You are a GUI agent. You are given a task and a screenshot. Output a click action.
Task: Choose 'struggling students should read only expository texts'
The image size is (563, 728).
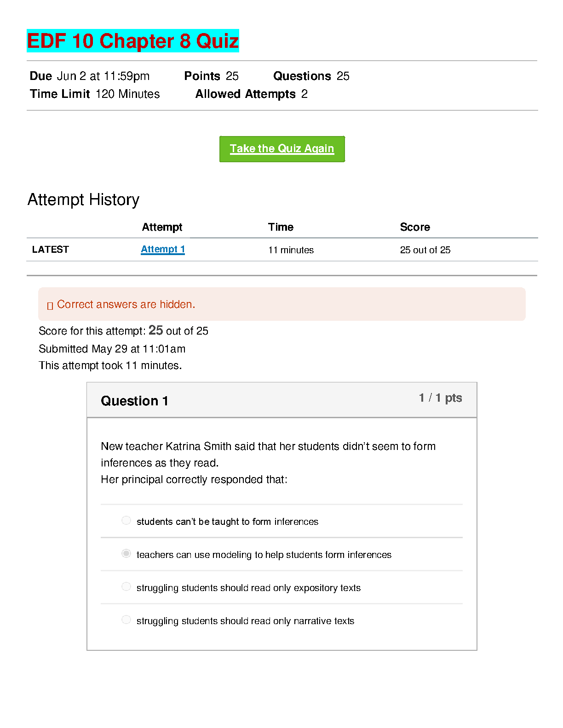click(126, 586)
